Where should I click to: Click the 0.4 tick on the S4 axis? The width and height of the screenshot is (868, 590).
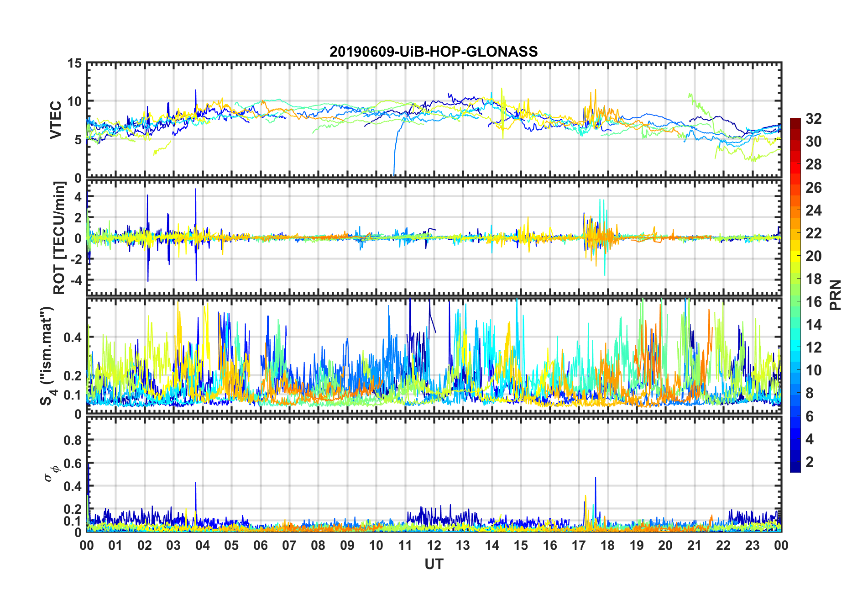coord(73,337)
